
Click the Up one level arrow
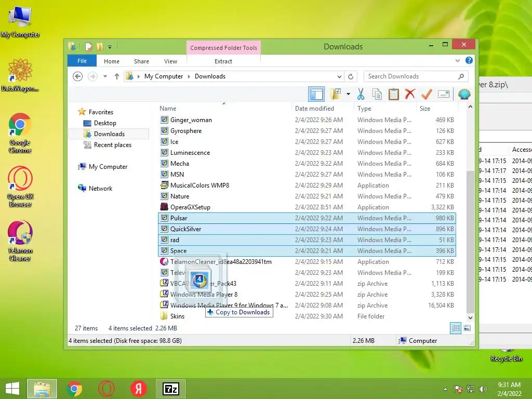(117, 76)
